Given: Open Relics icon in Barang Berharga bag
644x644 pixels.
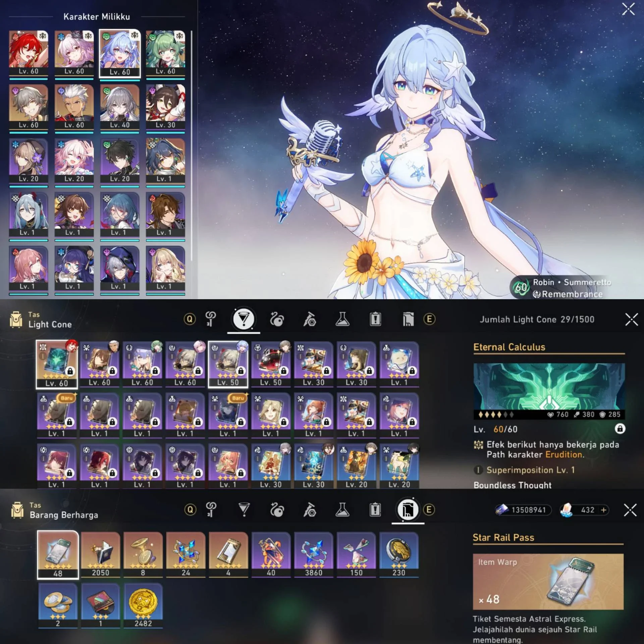Looking at the screenshot, I should pos(277,510).
